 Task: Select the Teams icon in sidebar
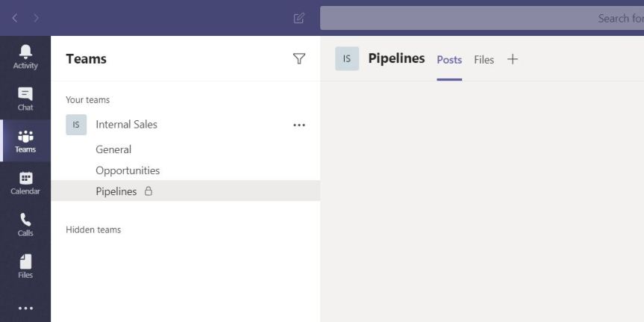tap(25, 140)
